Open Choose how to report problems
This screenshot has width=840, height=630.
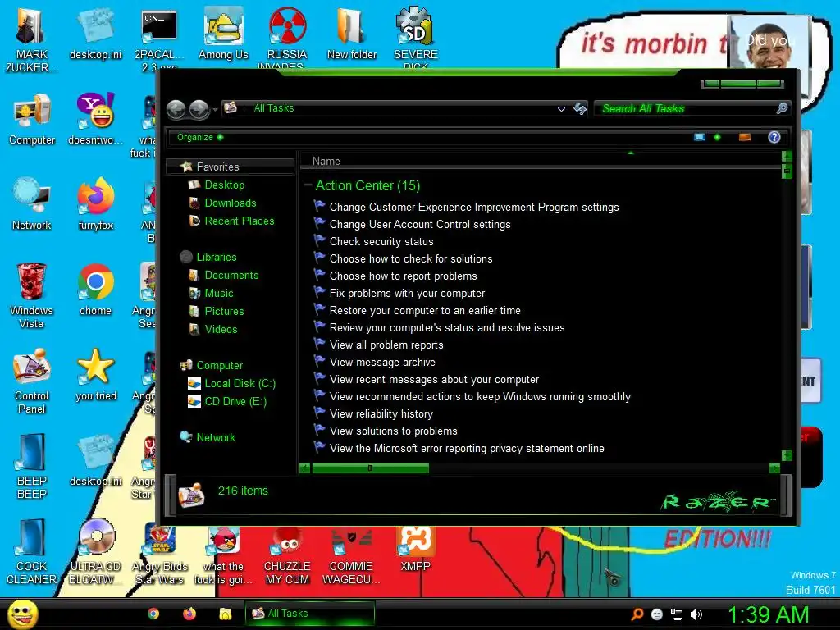(x=403, y=276)
